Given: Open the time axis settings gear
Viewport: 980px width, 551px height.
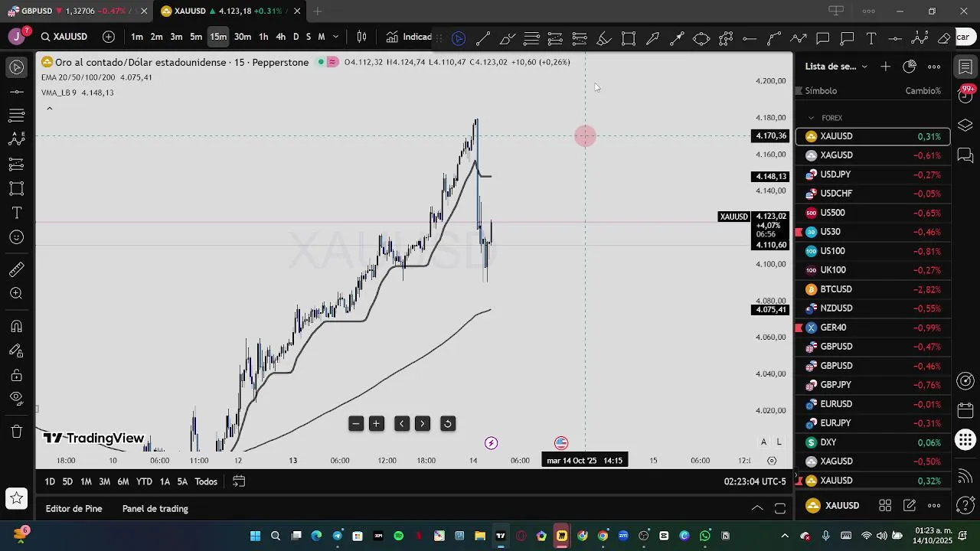Looking at the screenshot, I should (x=772, y=461).
